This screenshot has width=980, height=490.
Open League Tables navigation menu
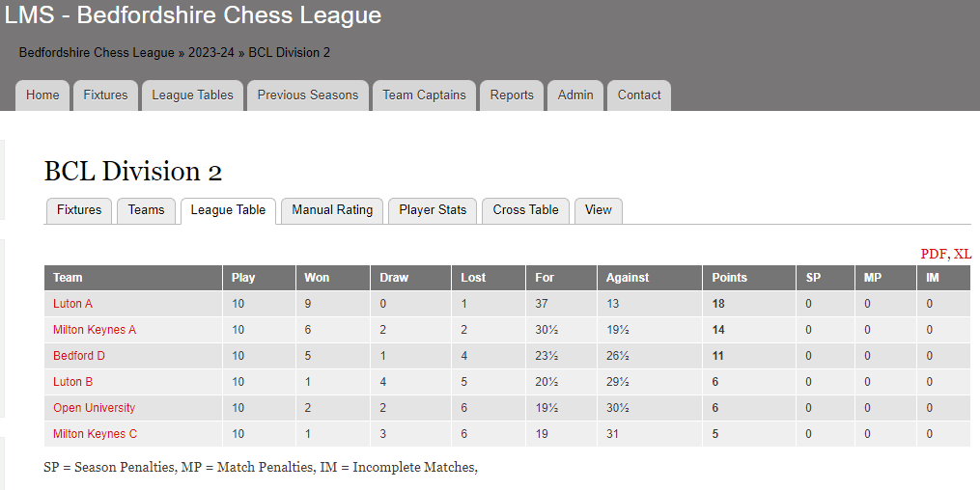[192, 95]
